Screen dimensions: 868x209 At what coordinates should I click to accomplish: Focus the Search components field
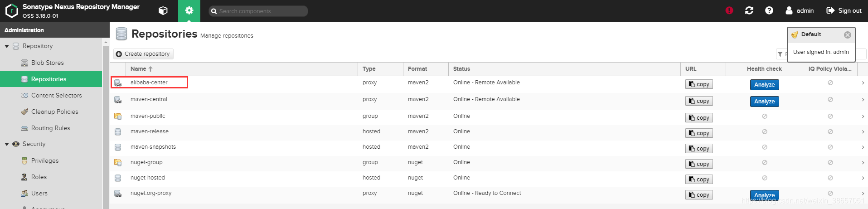coord(258,11)
